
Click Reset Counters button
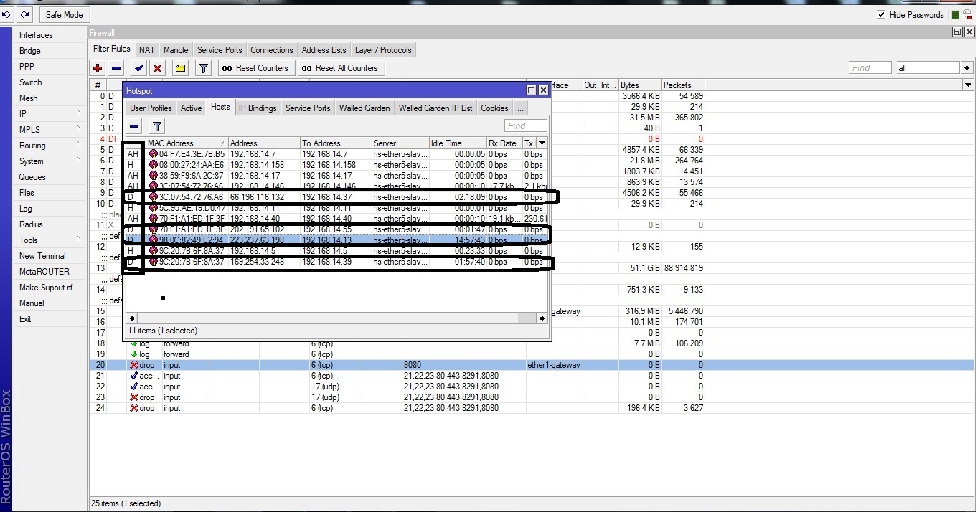[x=255, y=68]
